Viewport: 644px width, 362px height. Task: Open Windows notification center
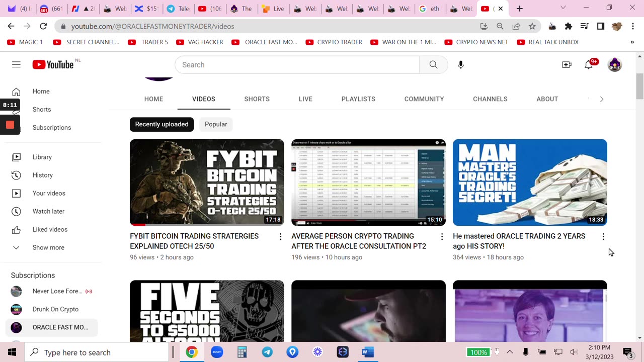[628, 352]
